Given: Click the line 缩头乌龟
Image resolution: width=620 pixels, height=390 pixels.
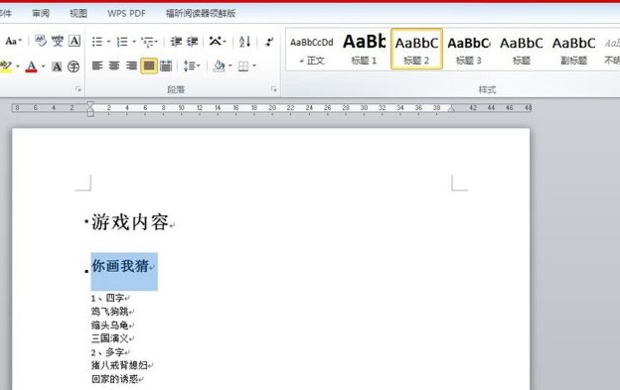Looking at the screenshot, I should [x=110, y=325].
